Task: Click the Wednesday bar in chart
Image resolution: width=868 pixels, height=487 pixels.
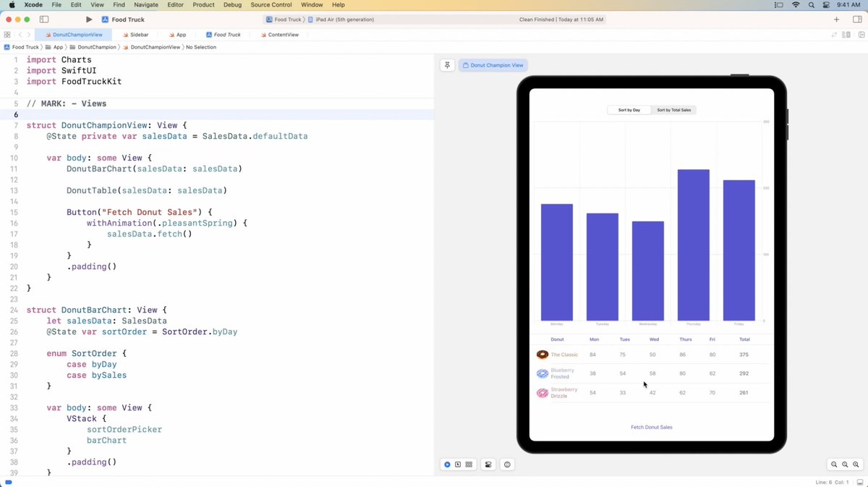Action: pyautogui.click(x=647, y=271)
